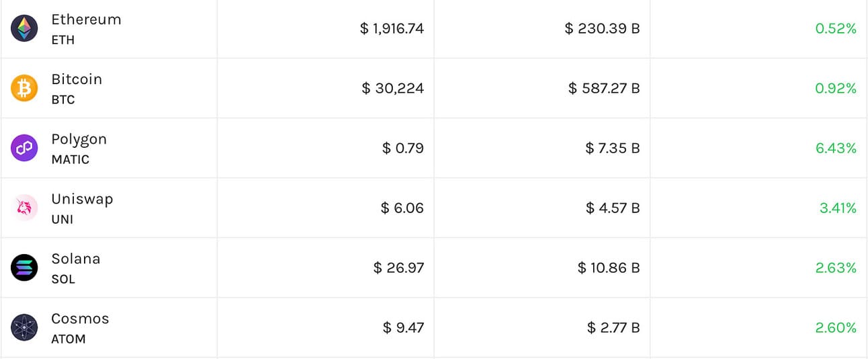Click the Ethereum diamond logo icon
This screenshot has width=868, height=359.
click(24, 28)
